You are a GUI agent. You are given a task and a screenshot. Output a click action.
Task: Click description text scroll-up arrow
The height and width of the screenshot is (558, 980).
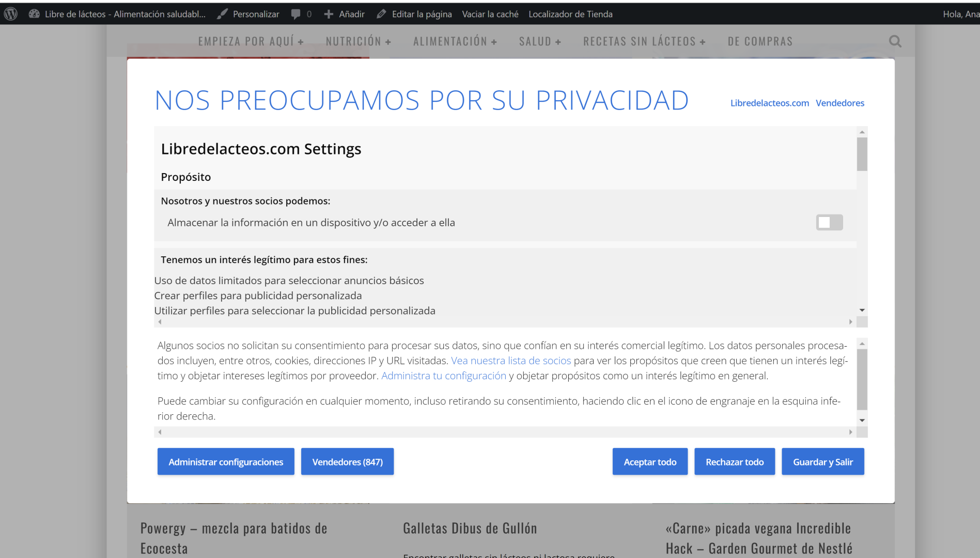click(862, 344)
